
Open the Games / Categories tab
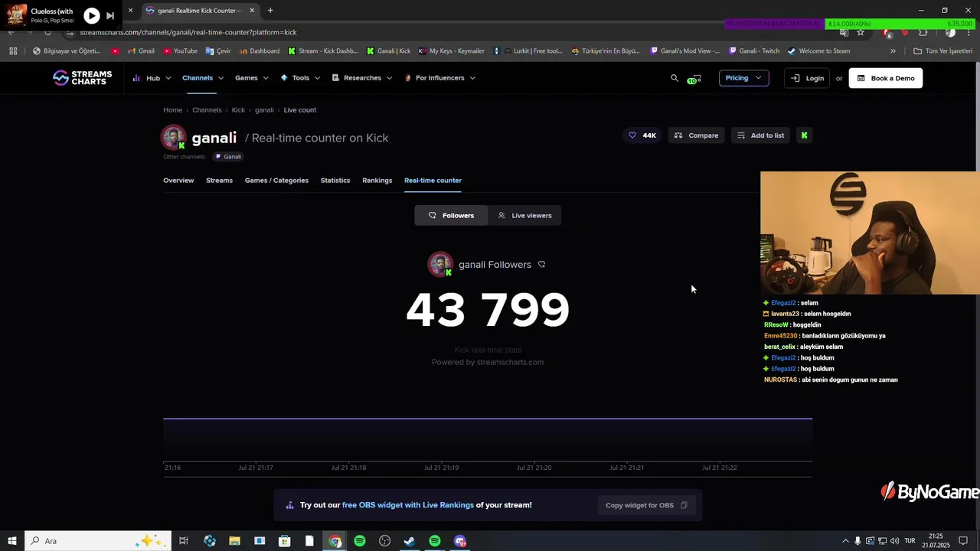point(276,181)
